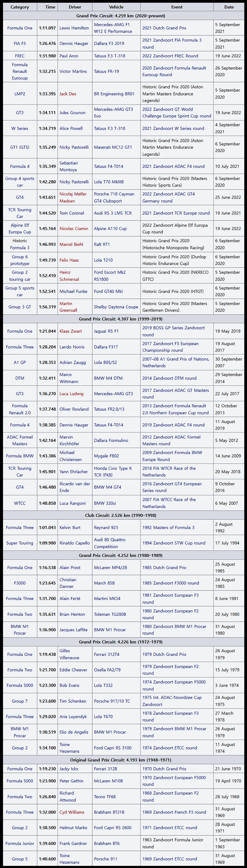
Task: Follow the Maserati MC12 GT1 vehicle link
Action: (x=113, y=147)
